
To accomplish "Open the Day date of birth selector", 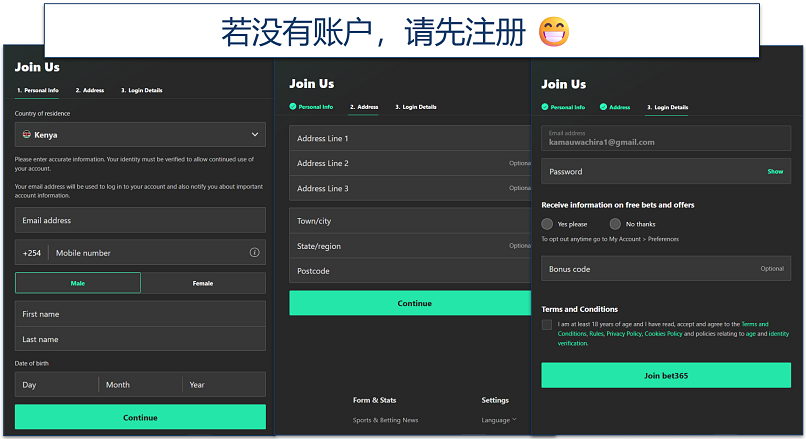I will click(x=56, y=385).
